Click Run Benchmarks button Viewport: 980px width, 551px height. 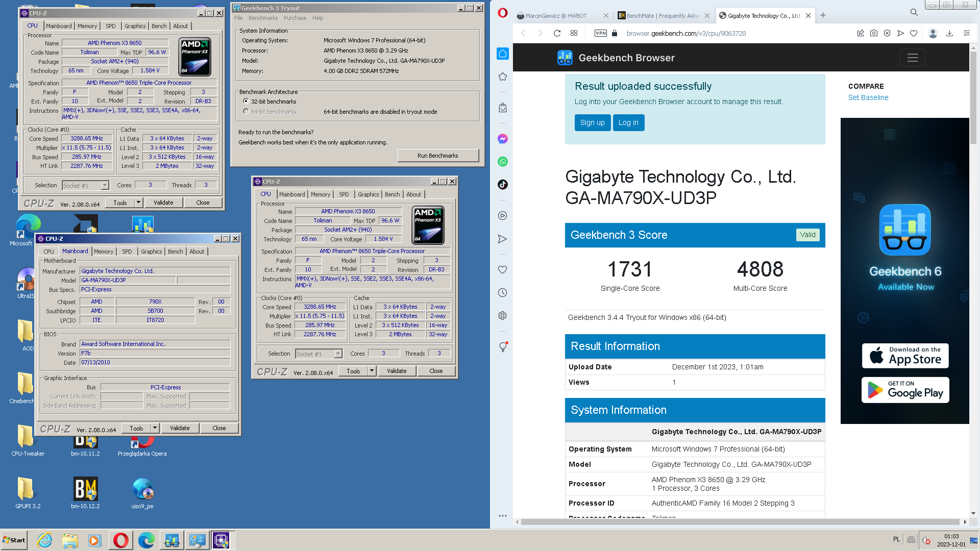[x=438, y=156]
